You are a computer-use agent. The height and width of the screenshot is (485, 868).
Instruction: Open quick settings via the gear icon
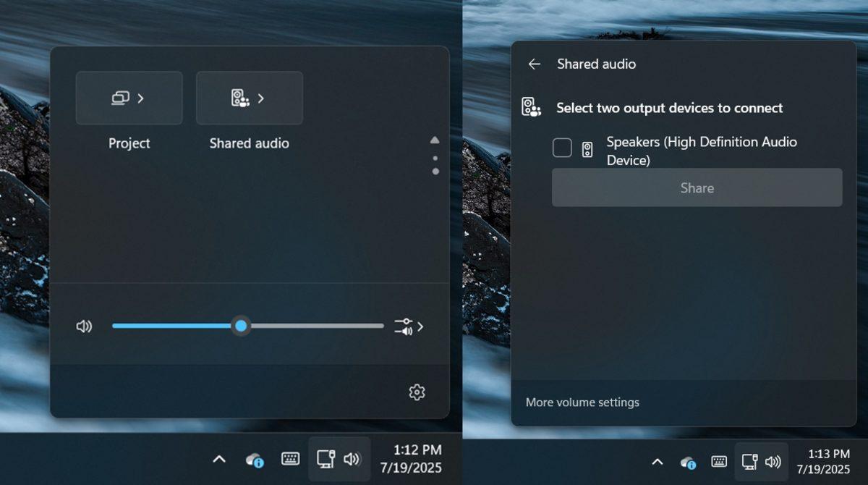click(417, 392)
